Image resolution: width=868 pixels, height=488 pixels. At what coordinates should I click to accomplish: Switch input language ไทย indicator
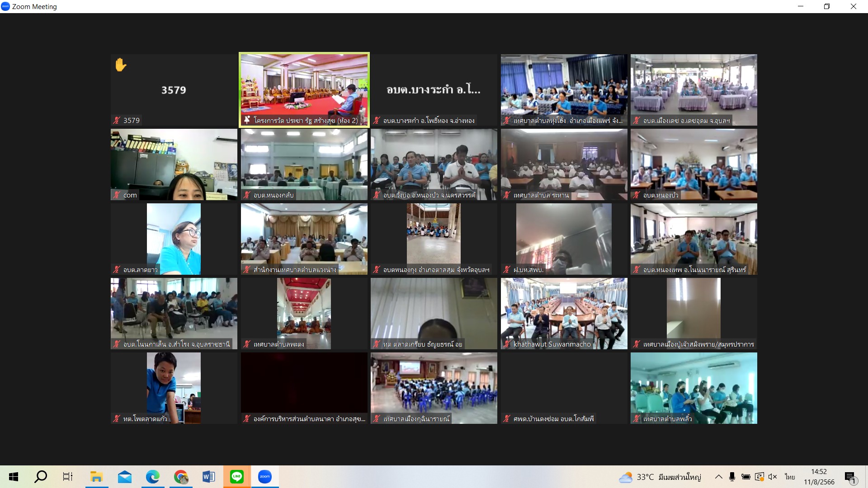pos(790,477)
